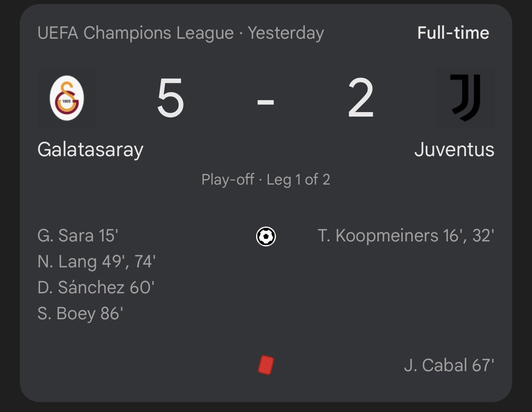Open the Juventus team name link

(454, 149)
